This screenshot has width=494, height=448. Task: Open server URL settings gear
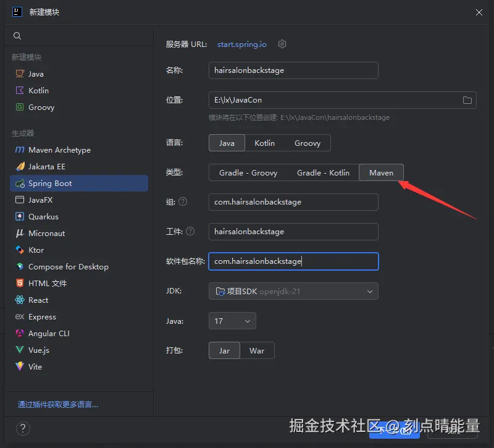pos(282,44)
